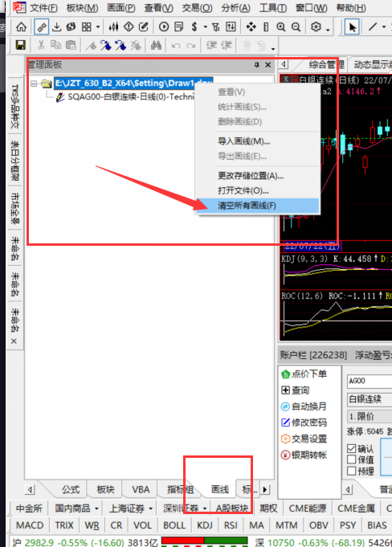
Task: Click the undo arrow icon
Action: (x=176, y=45)
